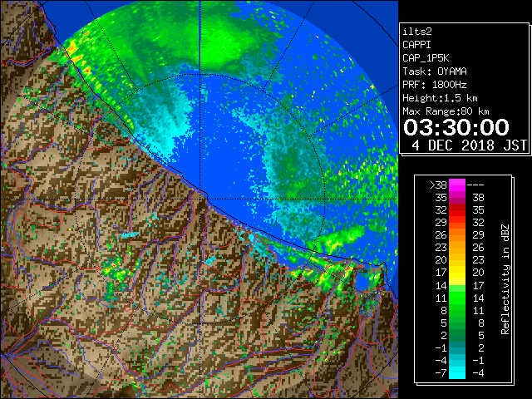Click the cyan lake-shaped echo over land
Image resolution: width=532 pixels, height=399 pixels.
pos(130,234)
